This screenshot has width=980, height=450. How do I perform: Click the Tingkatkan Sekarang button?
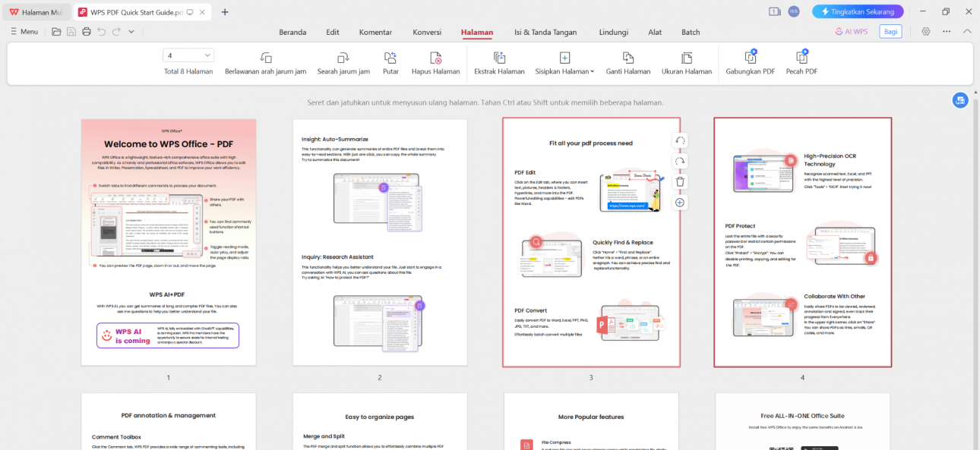click(x=858, y=11)
